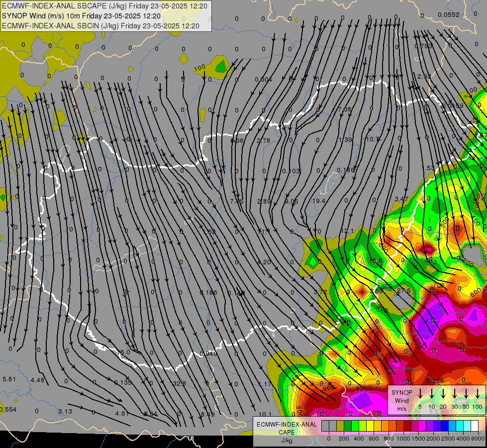Click the SYNOP wind arrow above 50
Image resolution: width=487 pixels, height=448 pixels.
click(x=466, y=393)
